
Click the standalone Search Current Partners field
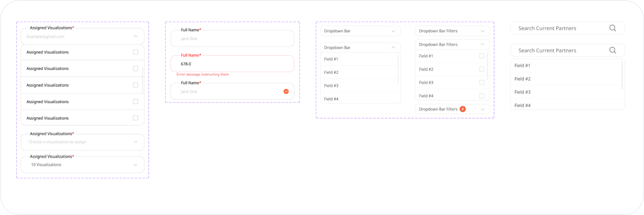567,28
